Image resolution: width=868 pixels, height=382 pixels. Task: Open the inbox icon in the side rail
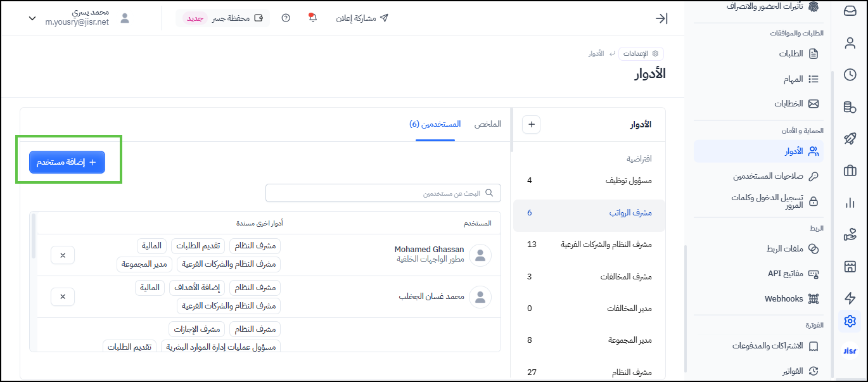[x=850, y=11]
